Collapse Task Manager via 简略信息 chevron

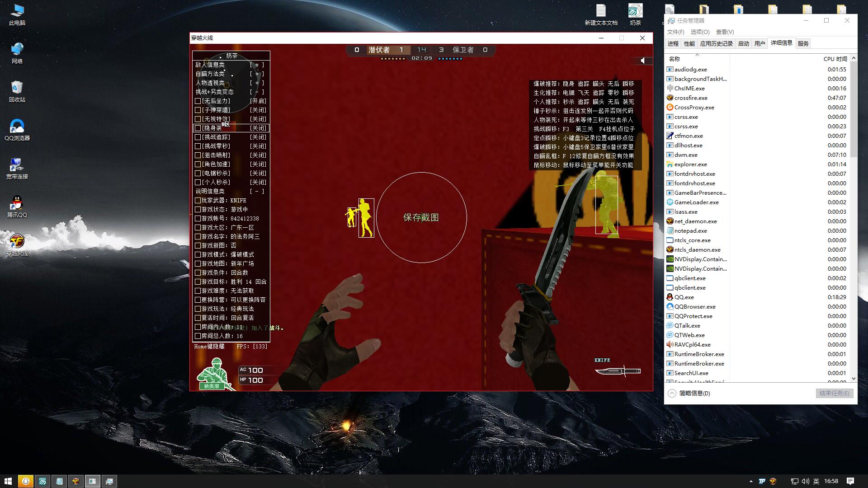[x=672, y=393]
